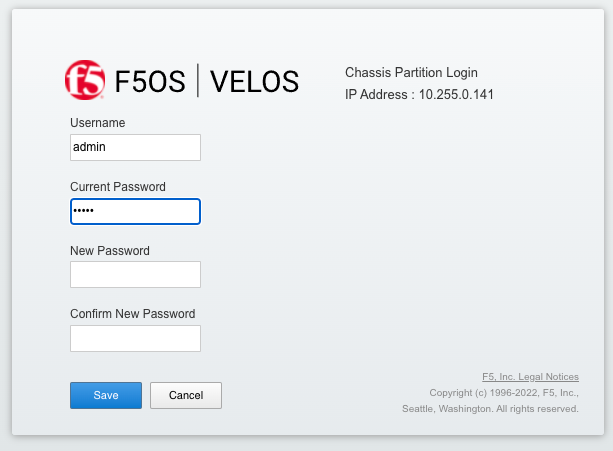Click the Username input field

pos(135,147)
